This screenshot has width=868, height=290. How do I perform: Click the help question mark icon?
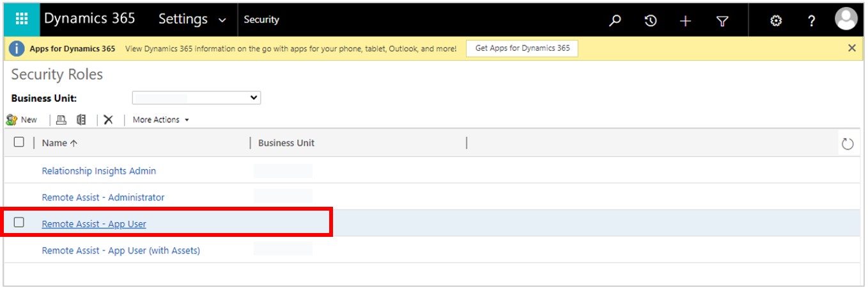811,21
